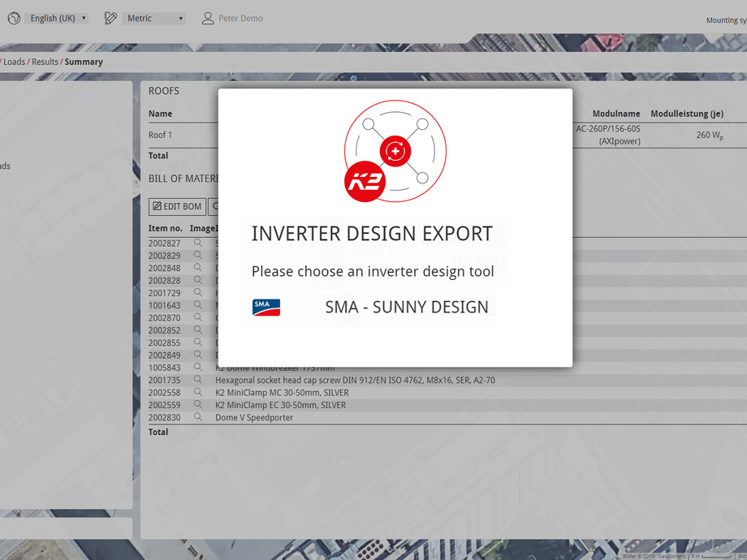Go to the Results breadcrumb step
The height and width of the screenshot is (560, 747).
tap(45, 62)
